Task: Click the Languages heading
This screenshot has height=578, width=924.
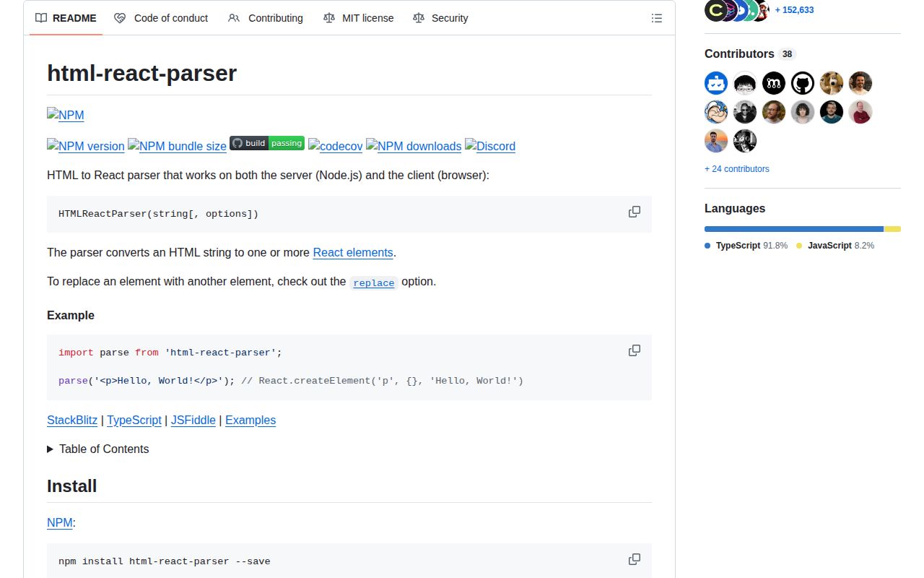Action: (x=735, y=208)
